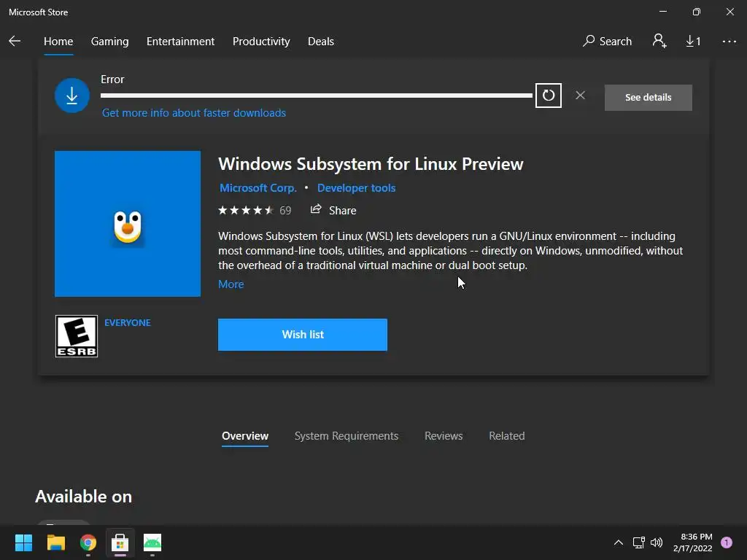The image size is (747, 560).
Task: Click the Share icon
Action: [316, 209]
